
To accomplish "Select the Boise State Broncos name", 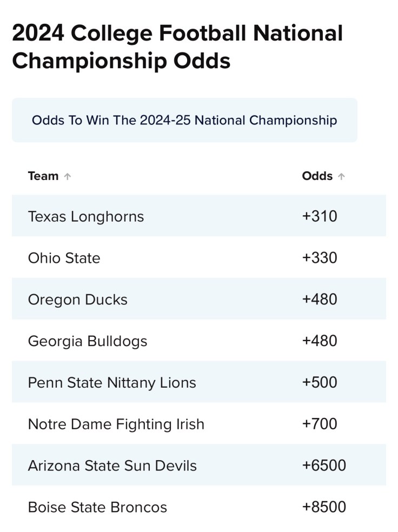I will coord(97,507).
